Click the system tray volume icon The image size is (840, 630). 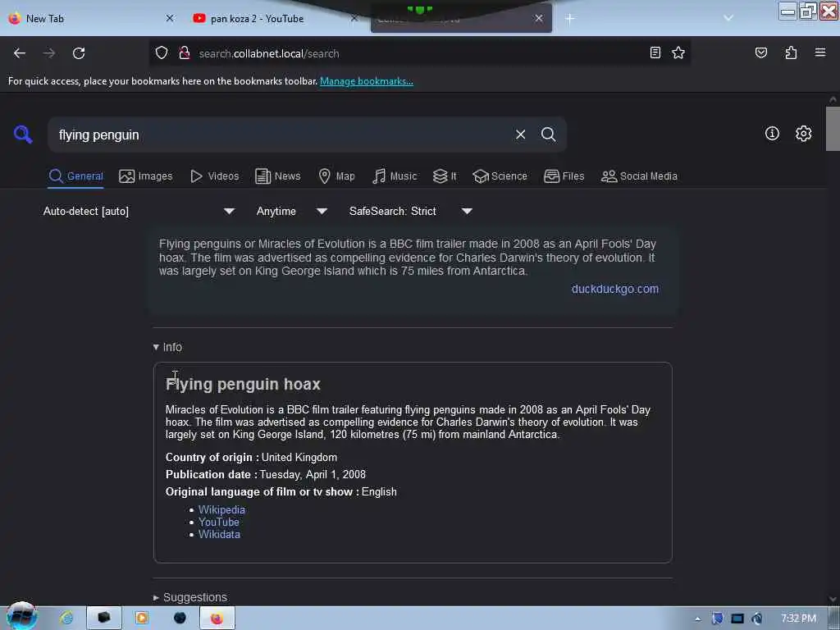point(756,619)
